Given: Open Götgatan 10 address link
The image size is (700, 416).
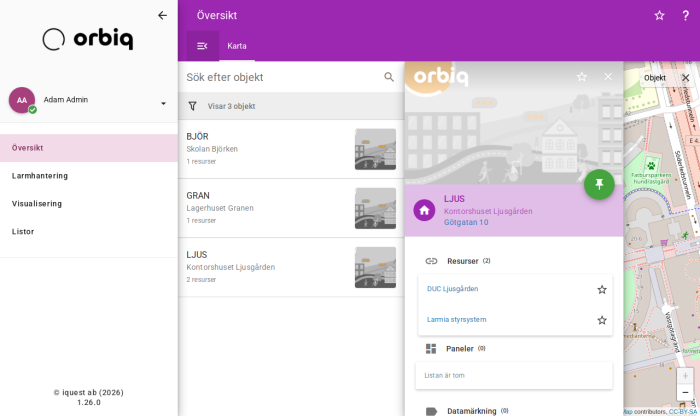Looking at the screenshot, I should point(466,222).
